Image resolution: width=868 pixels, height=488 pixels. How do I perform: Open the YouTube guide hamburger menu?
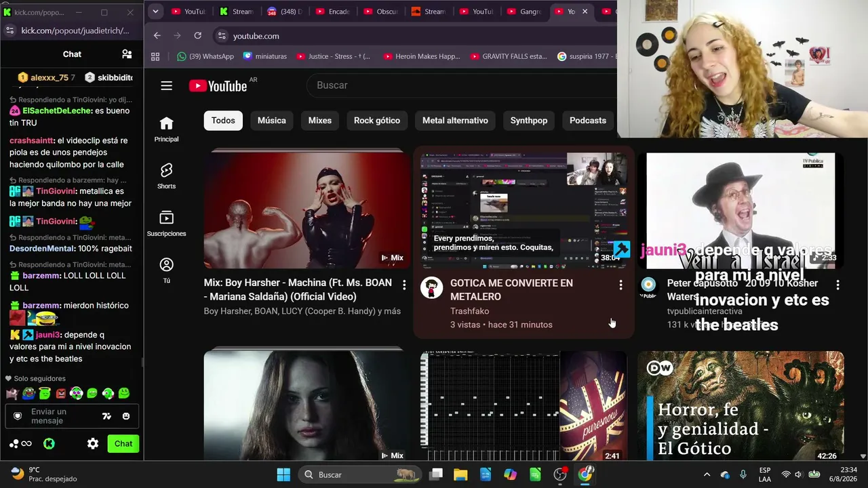click(166, 85)
